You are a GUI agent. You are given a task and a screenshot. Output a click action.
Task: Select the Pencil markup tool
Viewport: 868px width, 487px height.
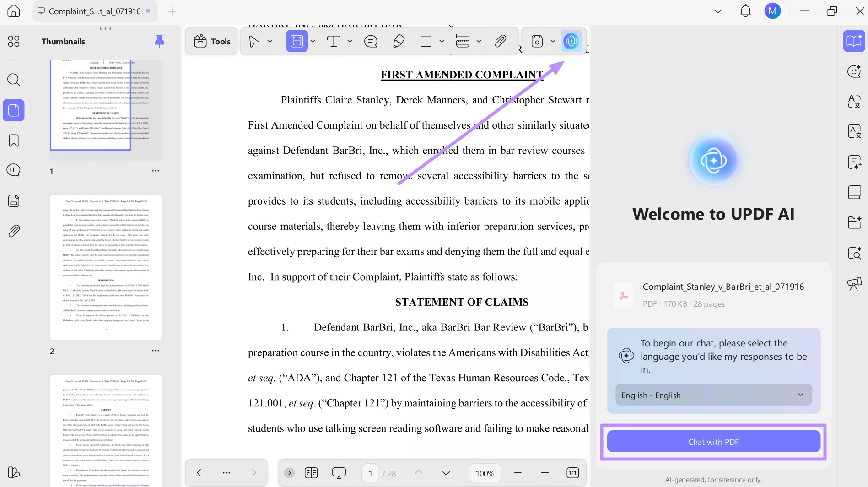point(399,41)
